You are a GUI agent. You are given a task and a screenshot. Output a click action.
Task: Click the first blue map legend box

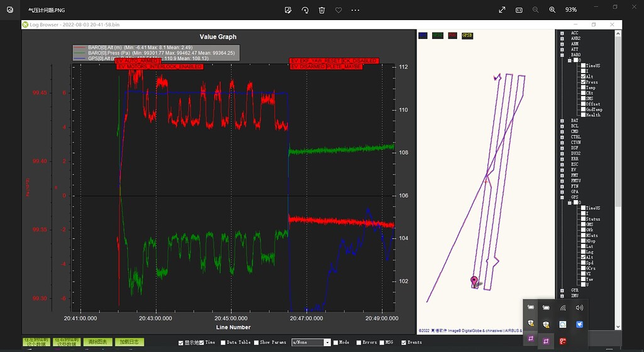[423, 36]
